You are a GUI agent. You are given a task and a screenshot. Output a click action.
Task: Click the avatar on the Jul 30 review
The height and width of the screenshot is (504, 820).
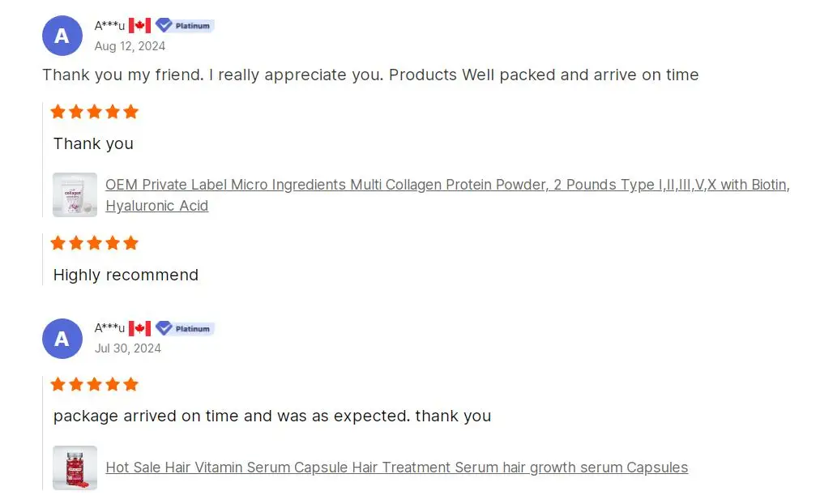[62, 339]
